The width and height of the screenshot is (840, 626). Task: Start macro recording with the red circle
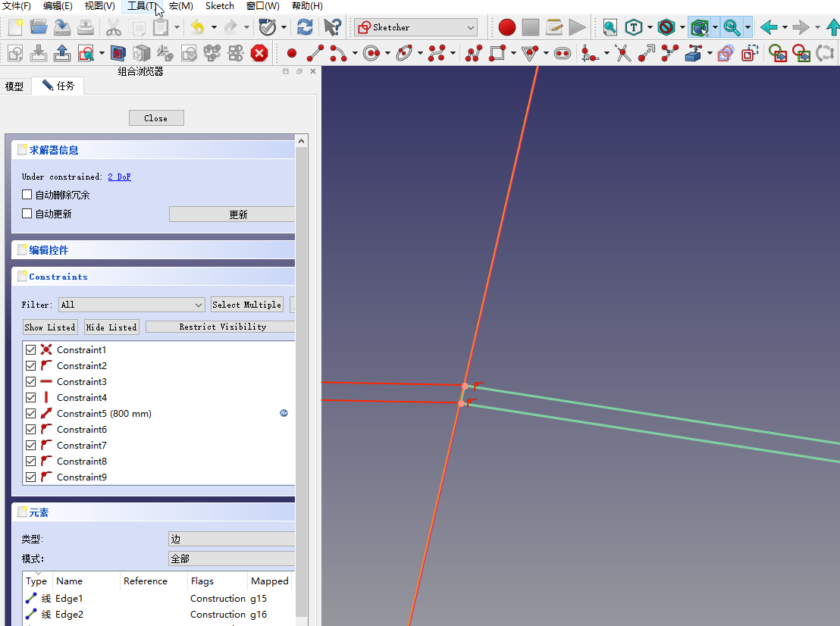(506, 27)
